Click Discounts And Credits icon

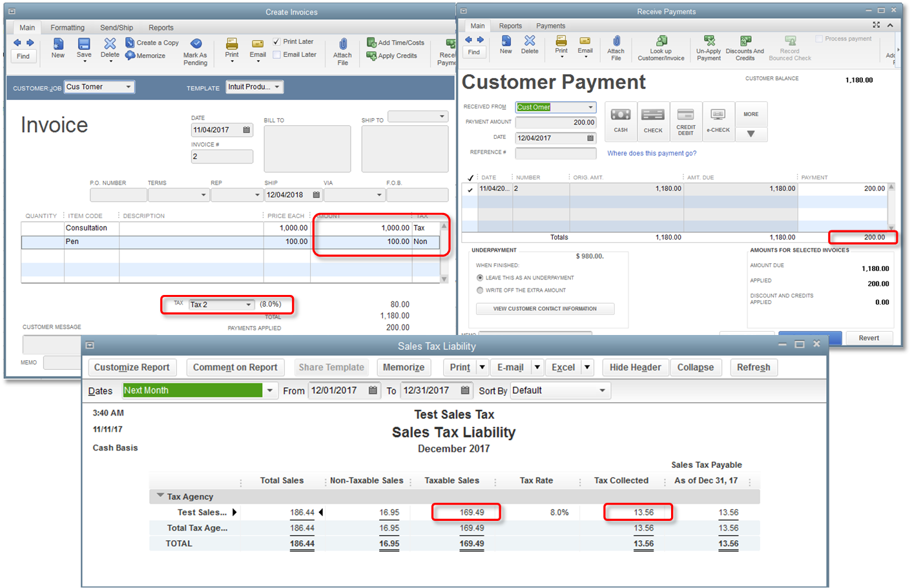click(x=745, y=41)
